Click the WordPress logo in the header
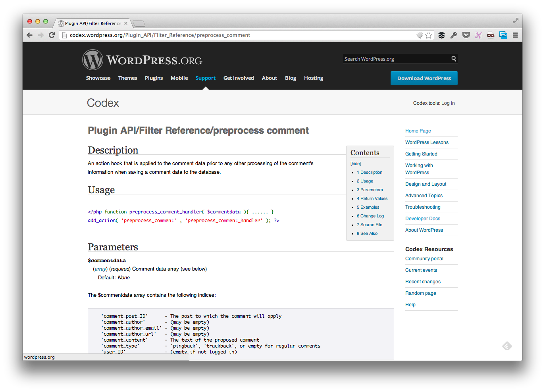This screenshot has height=392, width=545. pos(92,59)
